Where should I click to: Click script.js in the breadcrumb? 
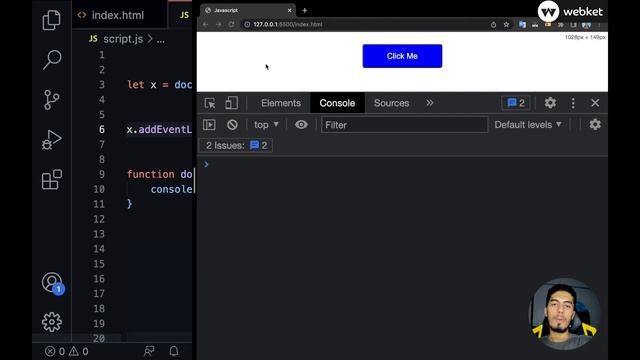122,39
